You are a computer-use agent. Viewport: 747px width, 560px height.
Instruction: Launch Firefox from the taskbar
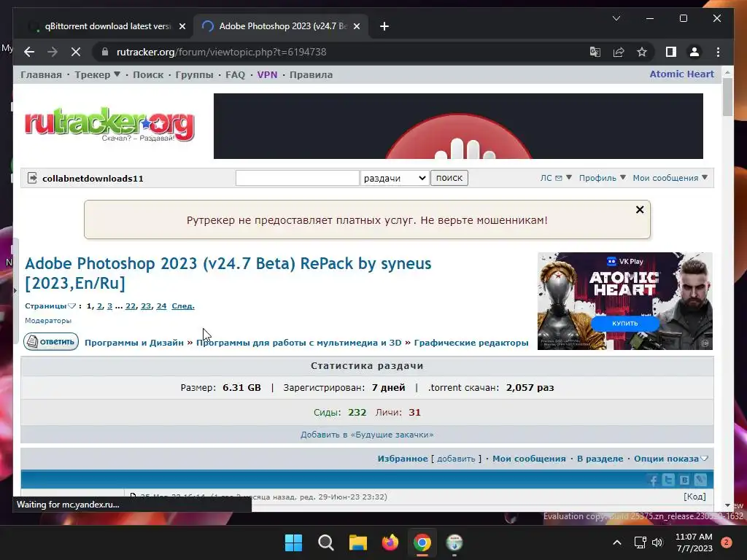(x=390, y=542)
